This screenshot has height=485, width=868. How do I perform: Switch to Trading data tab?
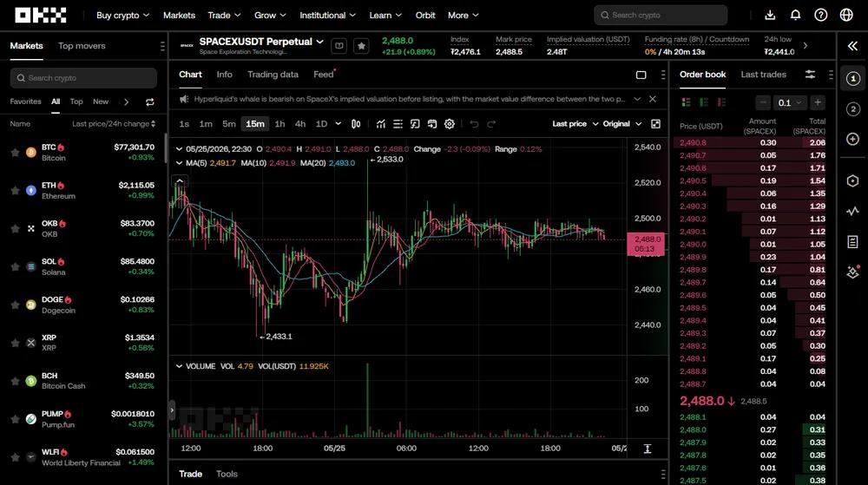pyautogui.click(x=273, y=74)
